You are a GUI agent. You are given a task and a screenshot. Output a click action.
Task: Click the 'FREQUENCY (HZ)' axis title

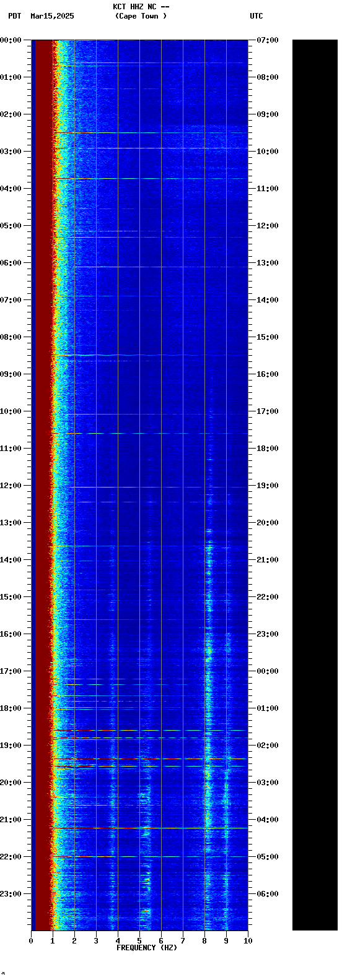coord(147,948)
